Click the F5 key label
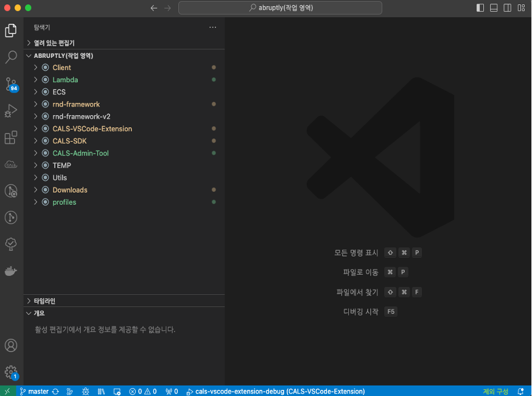532x396 pixels. pos(391,311)
